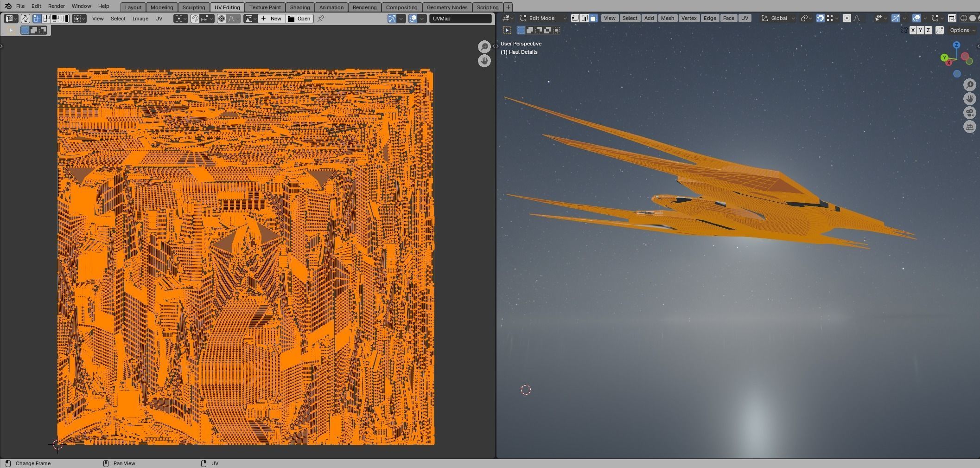The width and height of the screenshot is (980, 468).
Task: Enable X axis mesh symmetry
Action: pos(913,30)
